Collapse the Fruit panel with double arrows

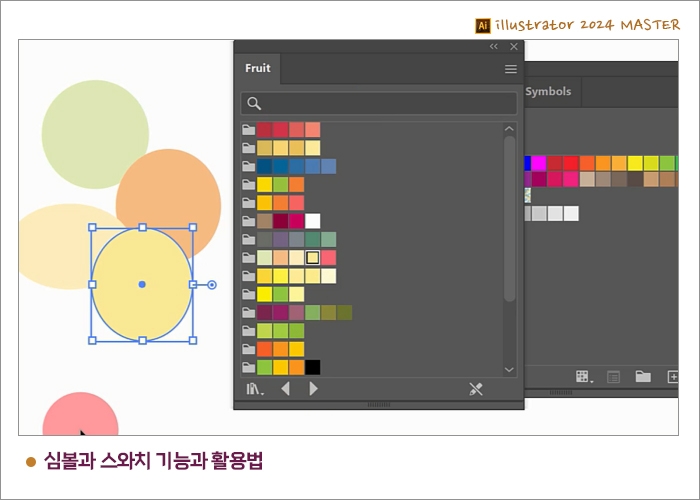493,46
